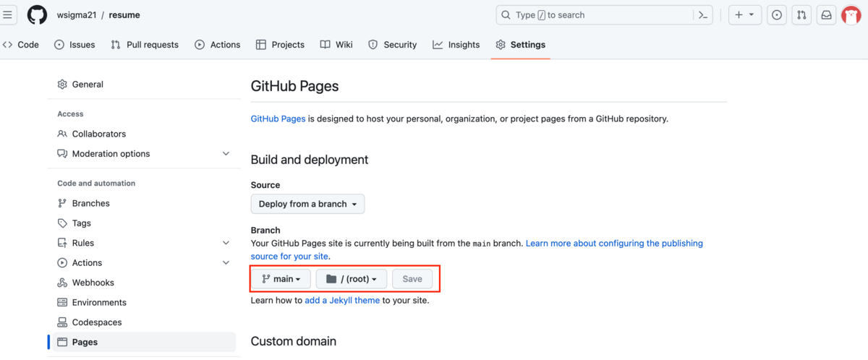Open the Deploy from a branch dropdown
This screenshot has width=868, height=360.
coord(307,204)
